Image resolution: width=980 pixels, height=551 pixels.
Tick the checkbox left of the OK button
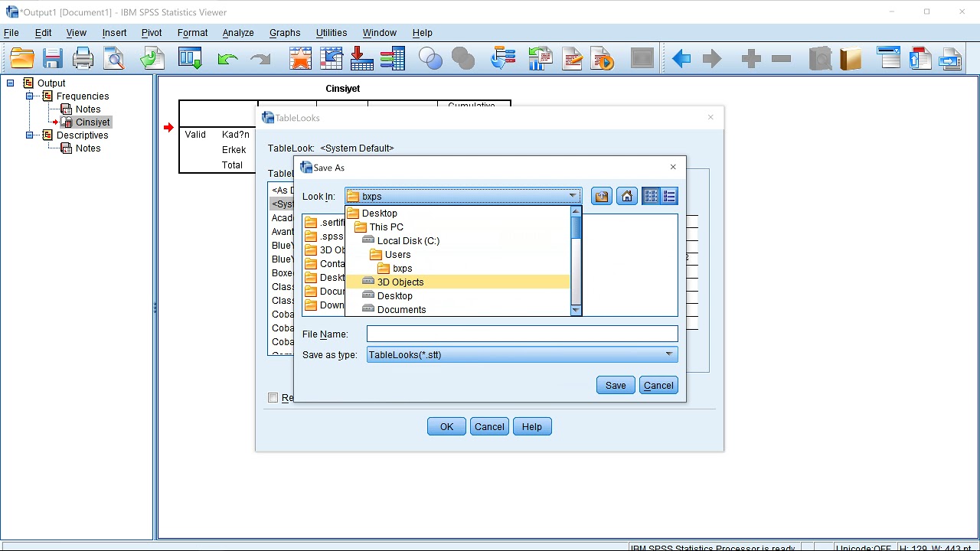coord(273,397)
